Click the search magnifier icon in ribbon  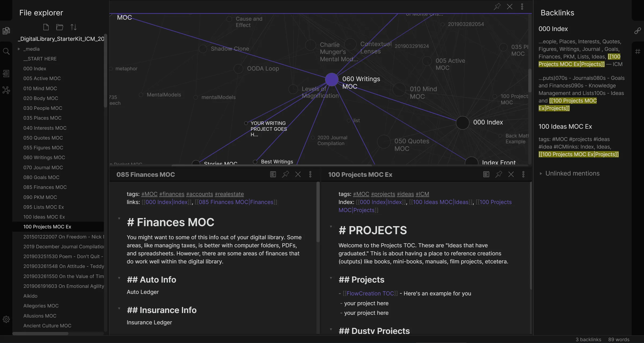click(x=6, y=51)
